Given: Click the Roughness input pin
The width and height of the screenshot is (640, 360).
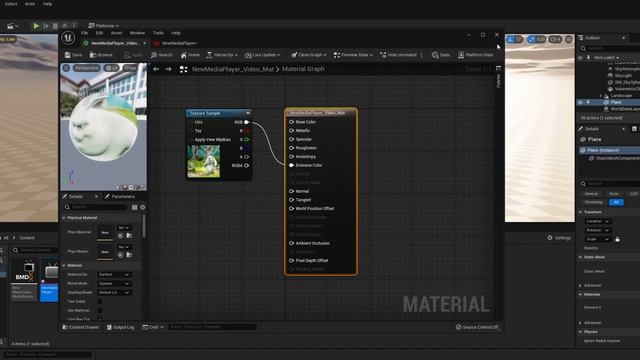Looking at the screenshot, I should (291, 148).
